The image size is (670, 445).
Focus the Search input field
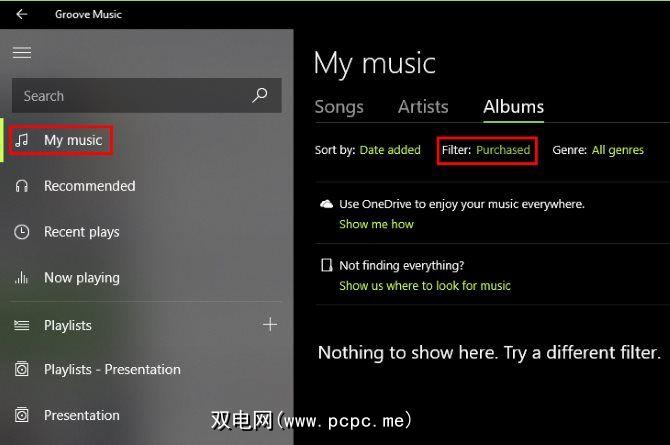pos(147,95)
